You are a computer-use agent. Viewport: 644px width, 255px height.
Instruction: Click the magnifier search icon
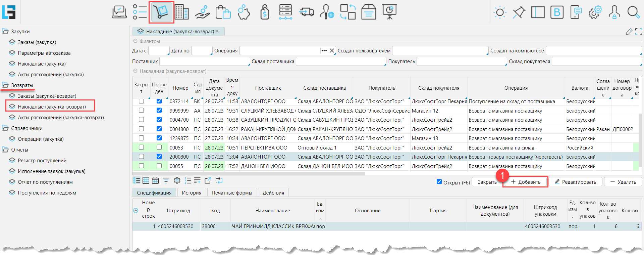633,12
